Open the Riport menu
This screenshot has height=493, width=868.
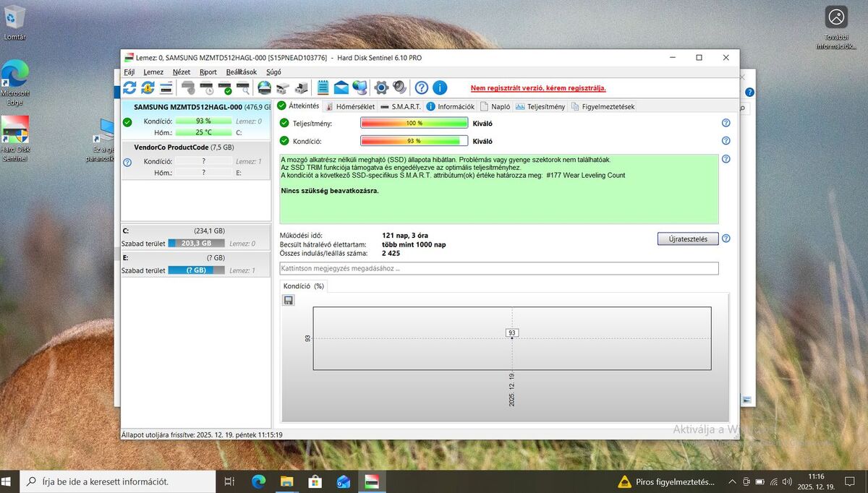208,72
